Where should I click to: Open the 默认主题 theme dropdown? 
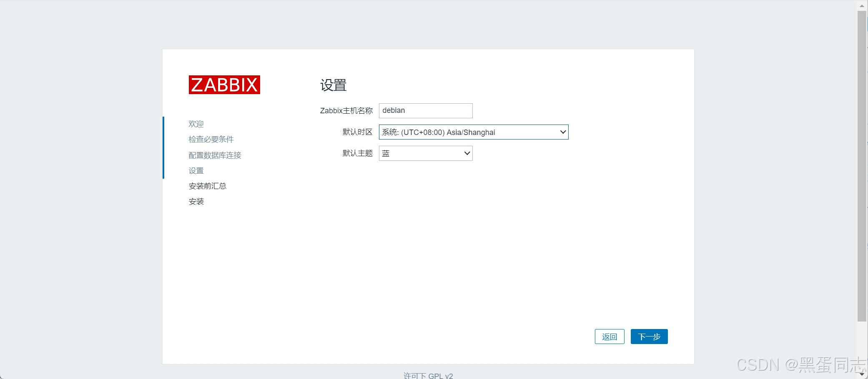426,153
